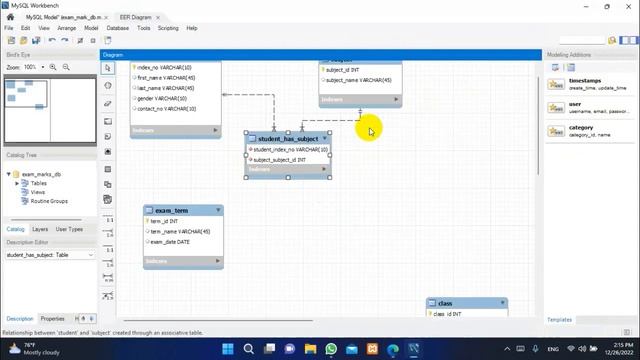Select Routine Groups in Catalog Tree

pyautogui.click(x=49, y=201)
